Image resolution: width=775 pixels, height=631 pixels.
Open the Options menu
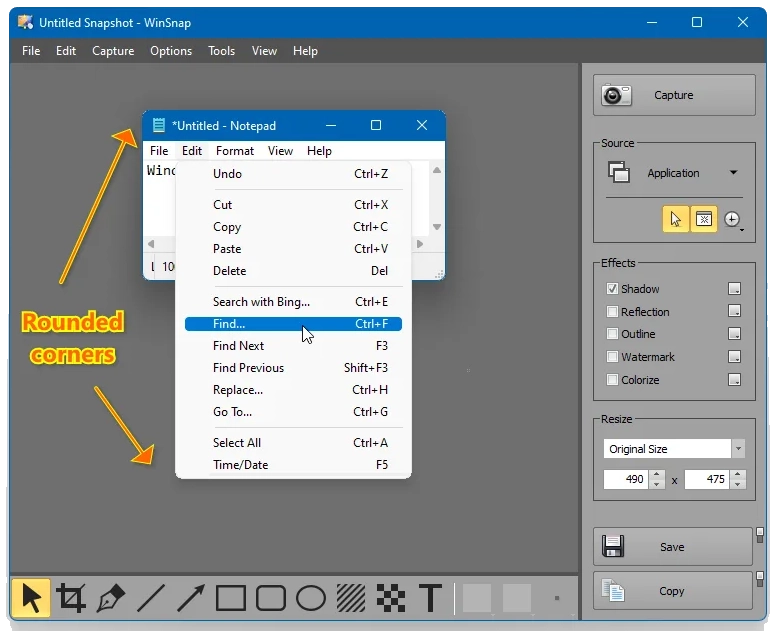(x=171, y=51)
